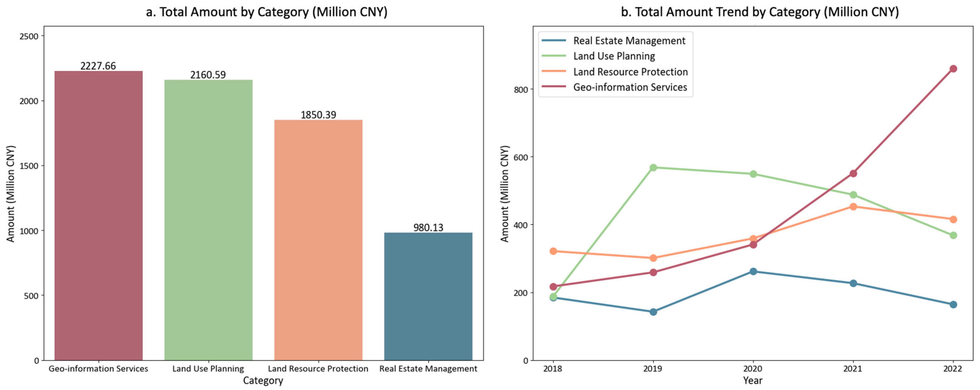Click the green Land Use Planning bar
The height and width of the screenshot is (390, 980).
pyautogui.click(x=208, y=220)
